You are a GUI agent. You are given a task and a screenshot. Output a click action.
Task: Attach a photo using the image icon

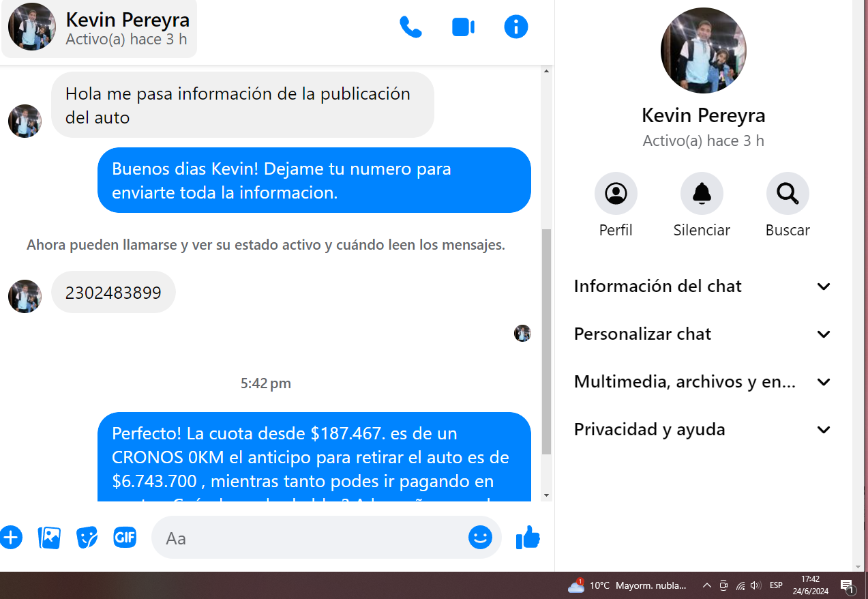[49, 538]
